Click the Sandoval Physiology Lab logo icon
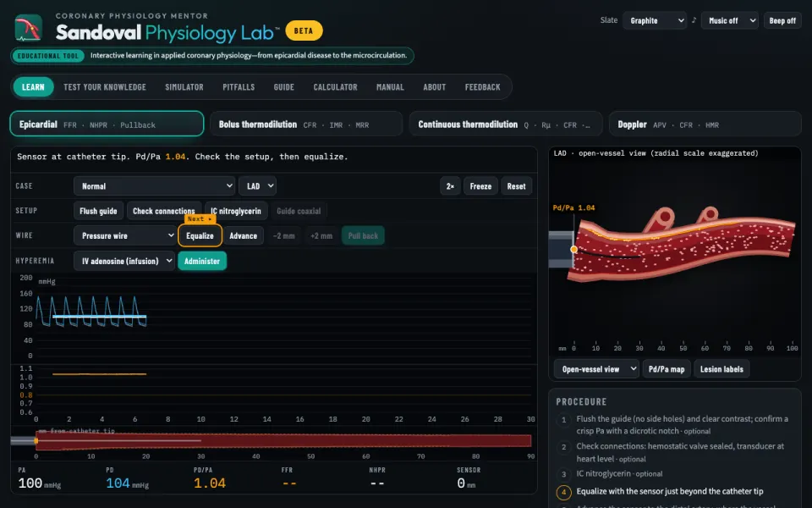812x508 pixels. pos(29,28)
